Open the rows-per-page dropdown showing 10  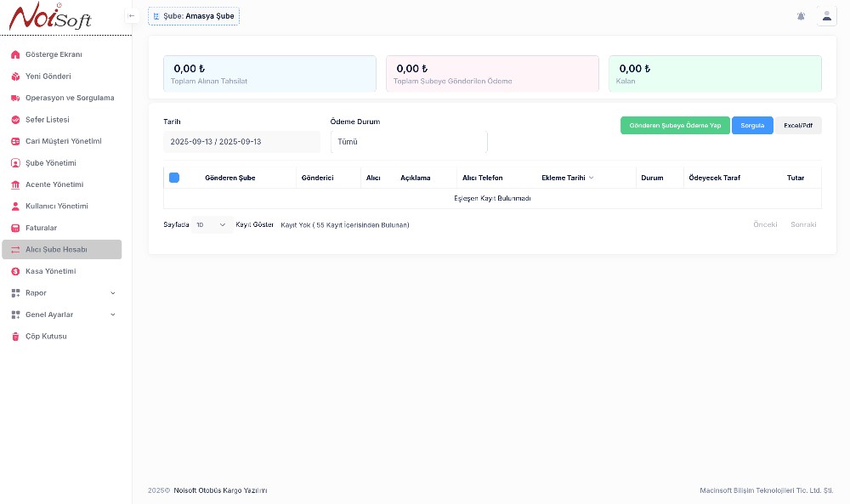[211, 225]
